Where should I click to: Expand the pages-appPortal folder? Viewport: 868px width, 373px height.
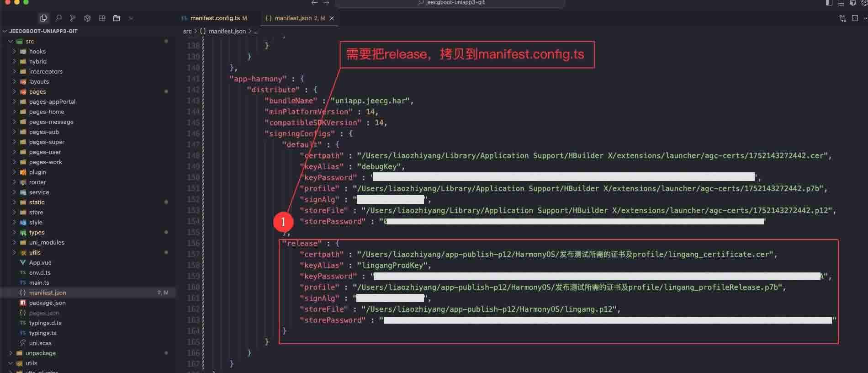[52, 102]
